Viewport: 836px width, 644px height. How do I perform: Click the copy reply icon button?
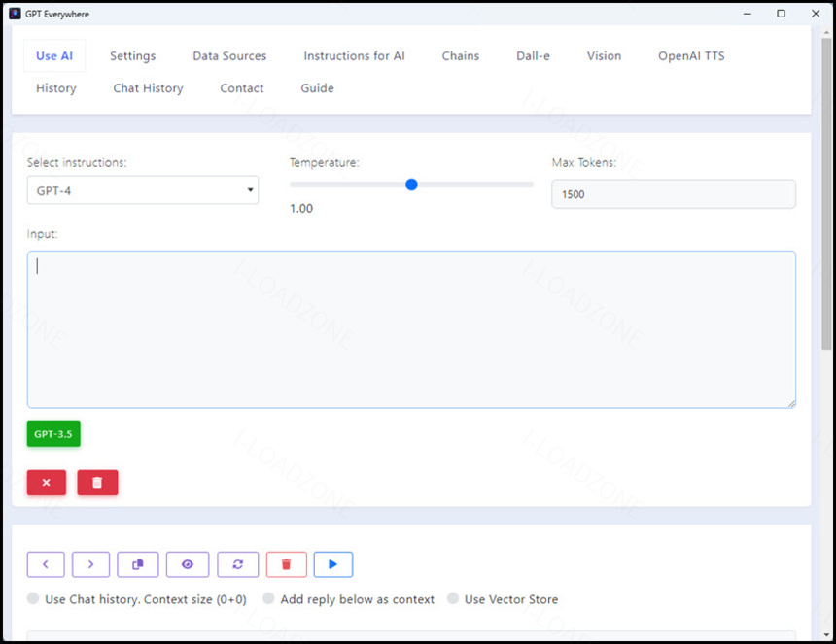pyautogui.click(x=138, y=564)
